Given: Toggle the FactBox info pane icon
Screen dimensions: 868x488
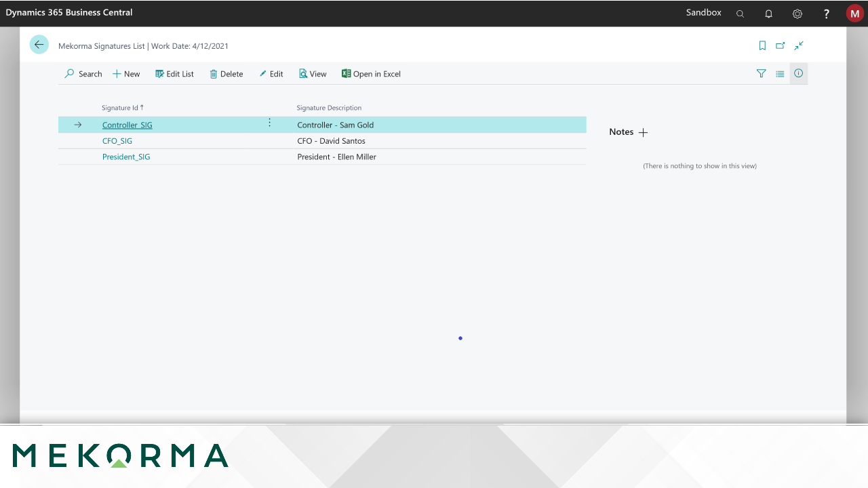Looking at the screenshot, I should (x=798, y=73).
